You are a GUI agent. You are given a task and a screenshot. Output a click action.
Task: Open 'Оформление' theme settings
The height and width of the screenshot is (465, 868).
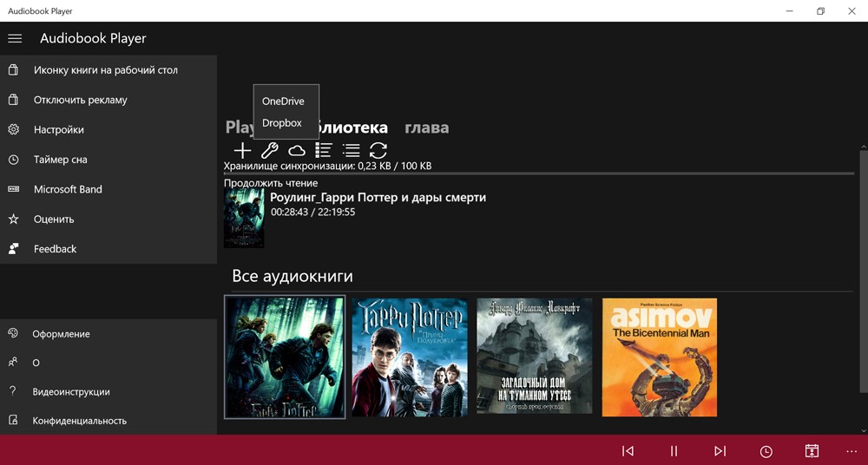108,334
